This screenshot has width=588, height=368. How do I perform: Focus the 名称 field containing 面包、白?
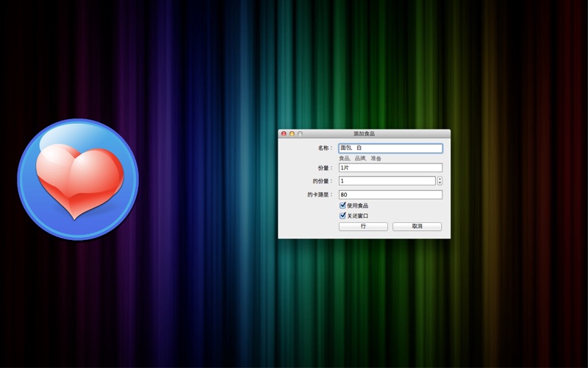point(390,148)
